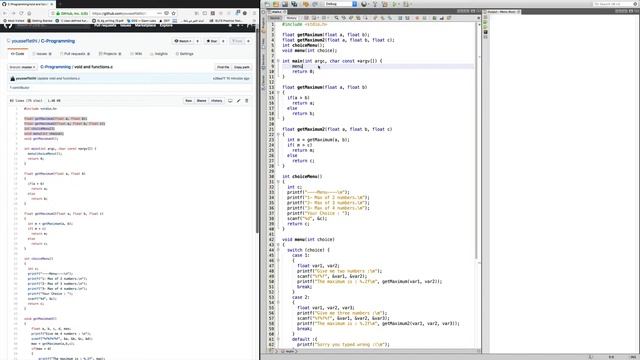Click Copy path button on GitHub

pos(242,67)
